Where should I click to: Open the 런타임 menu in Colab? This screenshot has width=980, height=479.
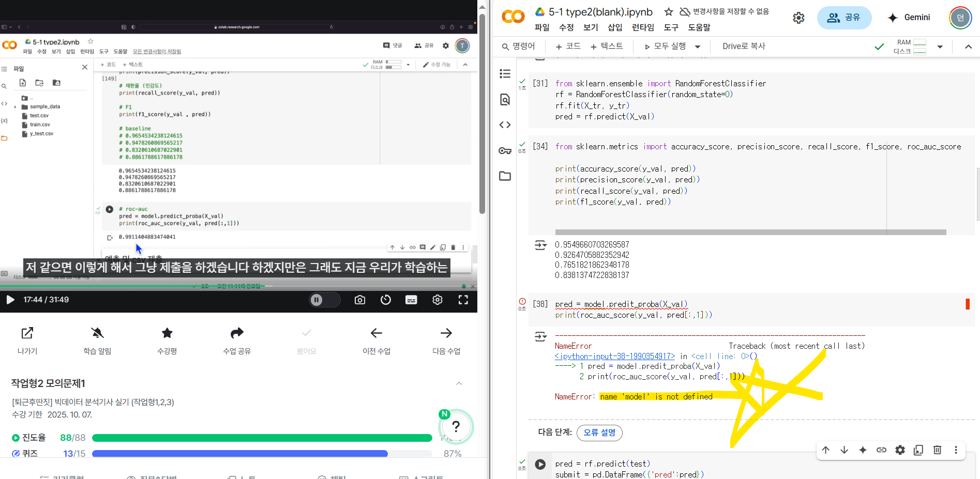coord(643,27)
